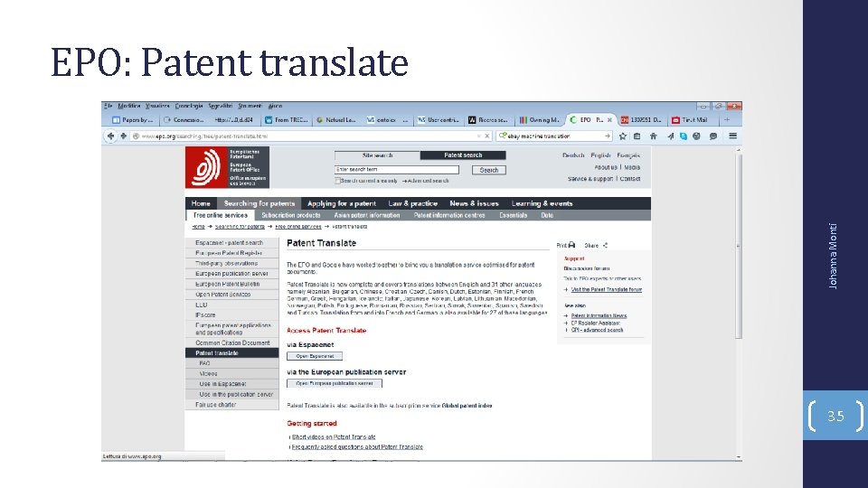The image size is (868, 488).
Task: Open Fair use charter in the sidebar
Action: coord(232,405)
